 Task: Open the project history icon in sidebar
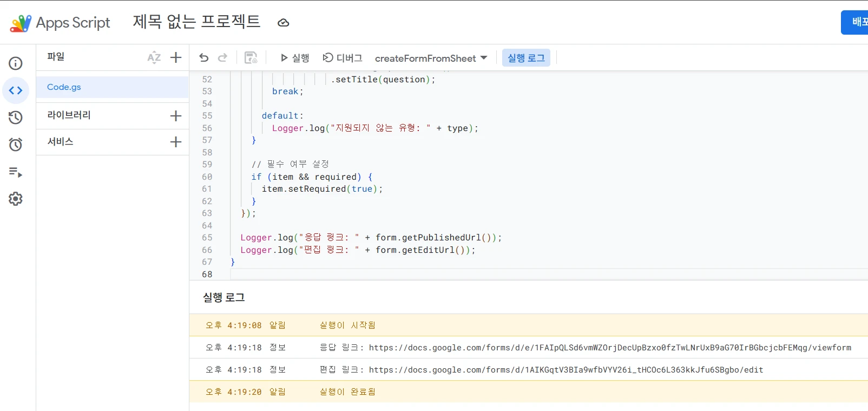pos(16,118)
